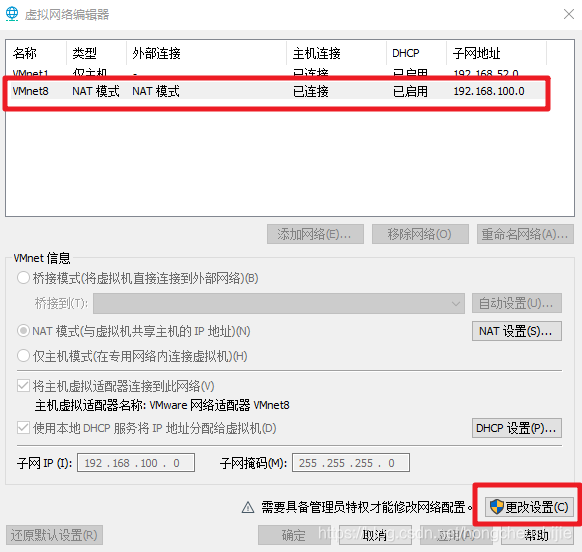
Task: Click 已启用 DHCP cell in VMnet8 row
Action: click(x=410, y=91)
